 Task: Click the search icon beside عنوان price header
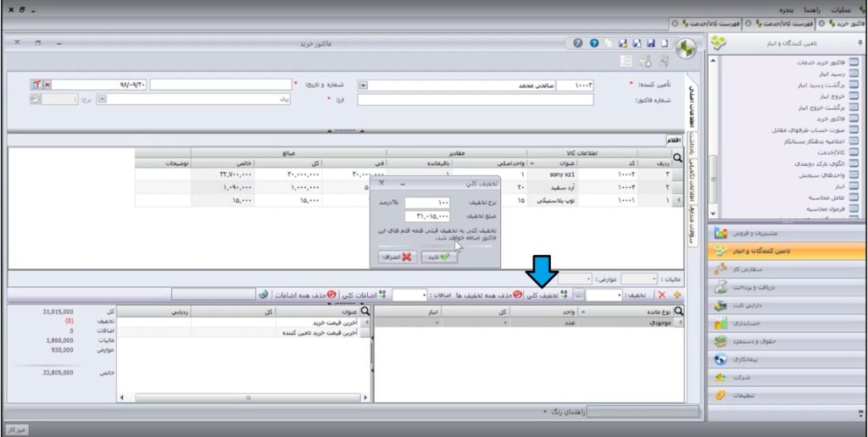tap(364, 312)
